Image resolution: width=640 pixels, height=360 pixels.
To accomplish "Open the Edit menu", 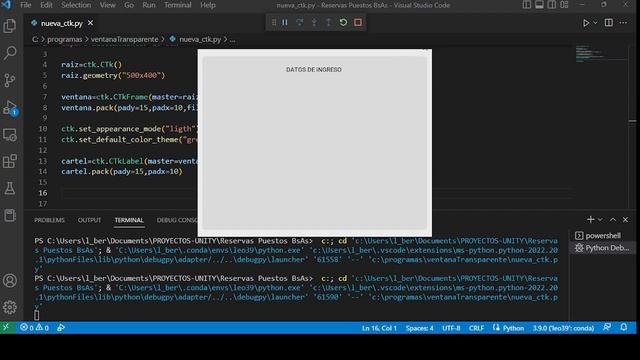I will tap(46, 5).
